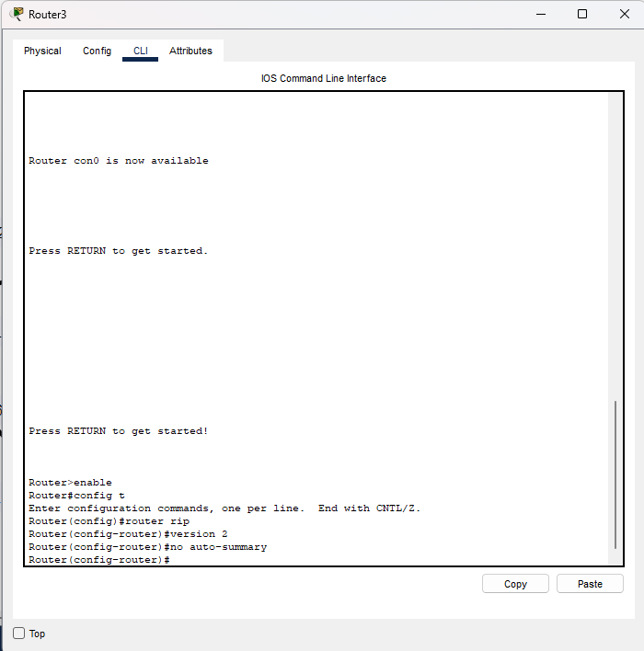Viewport: 644px width, 651px height.
Task: Click the 'Router con0 is now available' text
Action: [119, 161]
